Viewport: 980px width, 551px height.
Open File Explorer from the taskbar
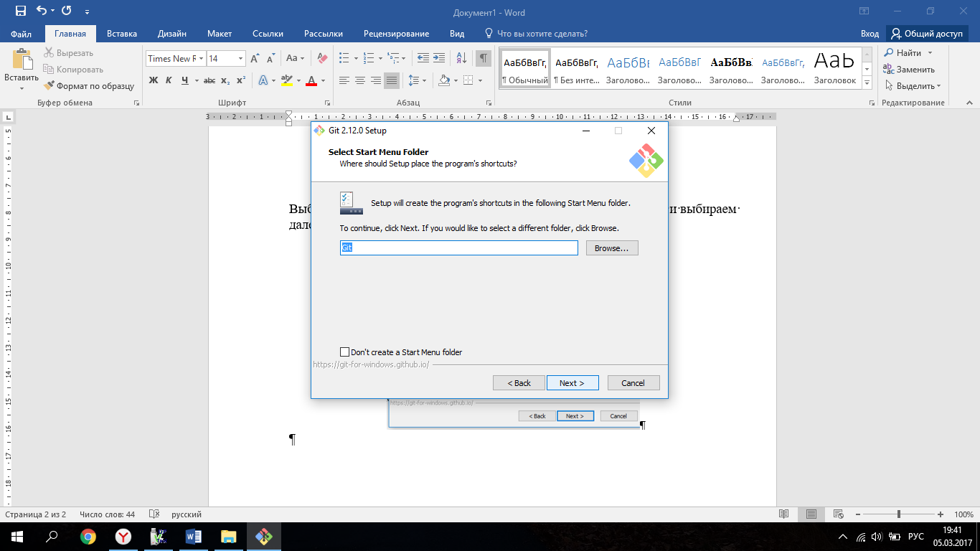click(x=229, y=537)
